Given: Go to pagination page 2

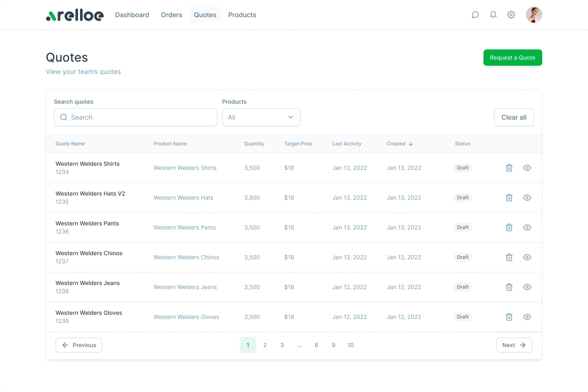Looking at the screenshot, I should coord(265,345).
